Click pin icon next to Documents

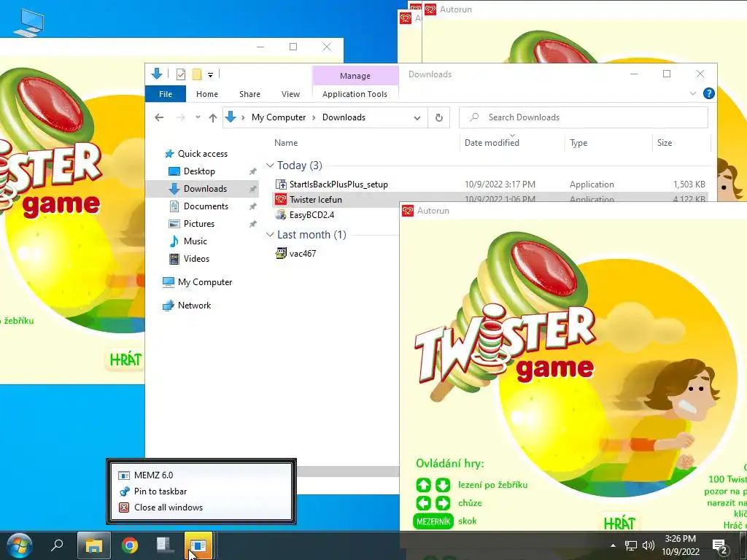[x=252, y=206]
